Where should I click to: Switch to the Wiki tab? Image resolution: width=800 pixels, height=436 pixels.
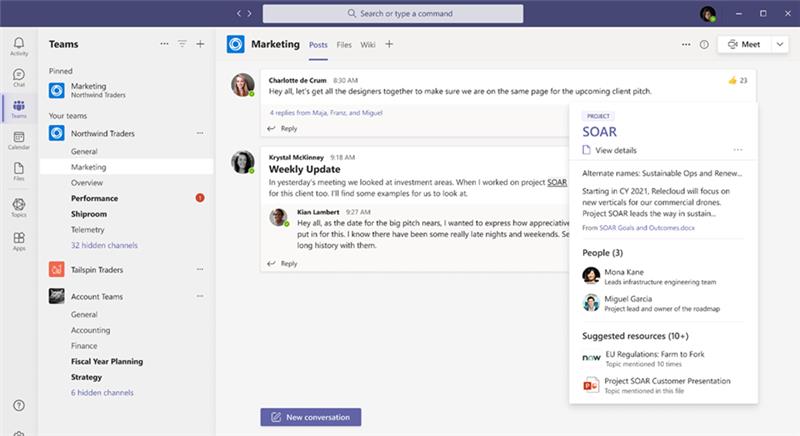pos(368,44)
